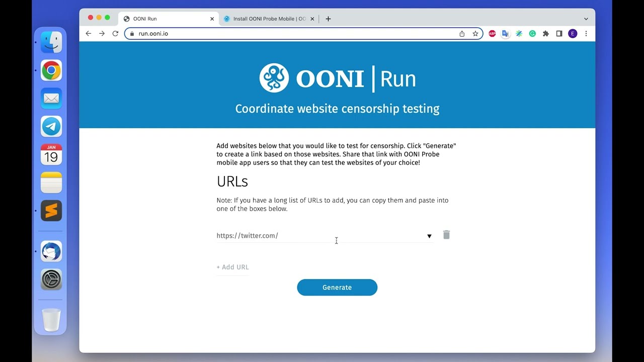The width and height of the screenshot is (644, 362).
Task: Close the OONI Run tab
Action: (x=212, y=19)
